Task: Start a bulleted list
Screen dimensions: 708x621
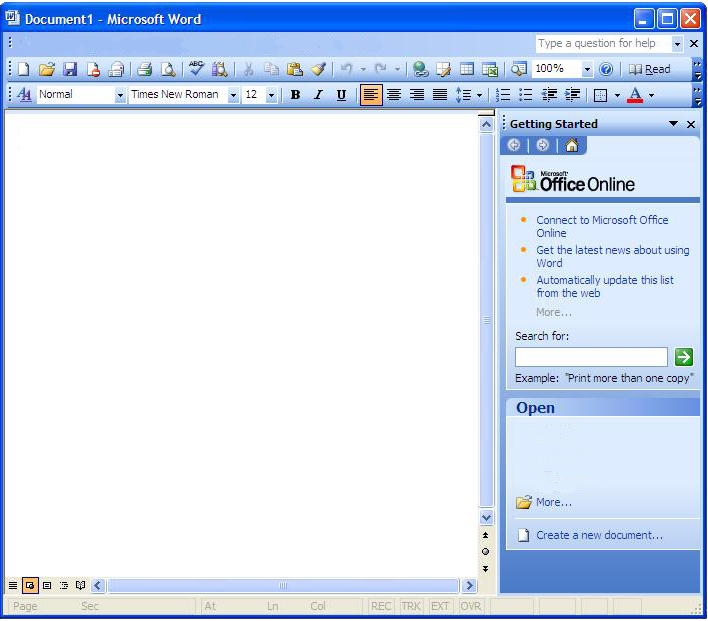Action: [x=526, y=95]
